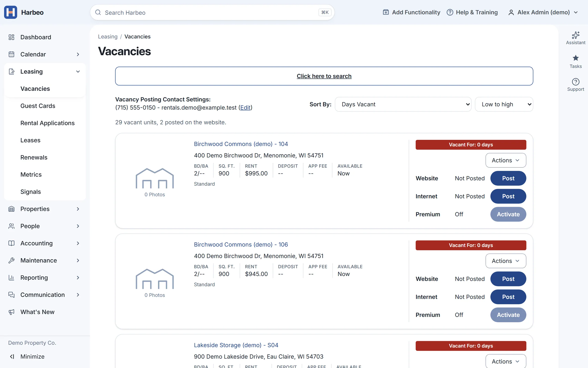Screen dimensions: 588x368
Task: Click the Help & Training text label
Action: click(477, 12)
